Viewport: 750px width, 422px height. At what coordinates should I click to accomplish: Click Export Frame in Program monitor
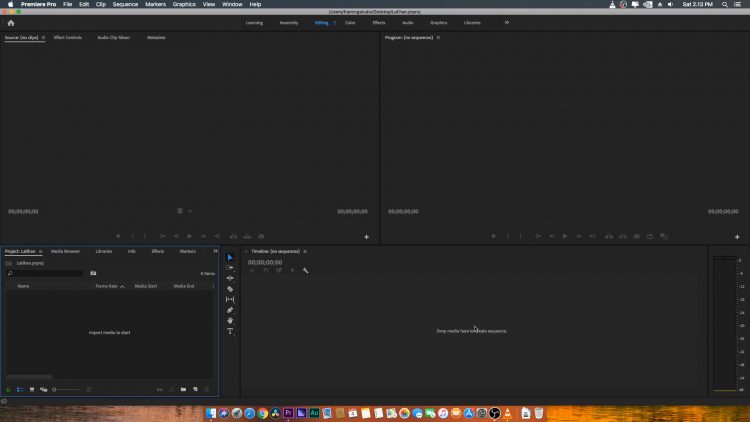[637, 236]
